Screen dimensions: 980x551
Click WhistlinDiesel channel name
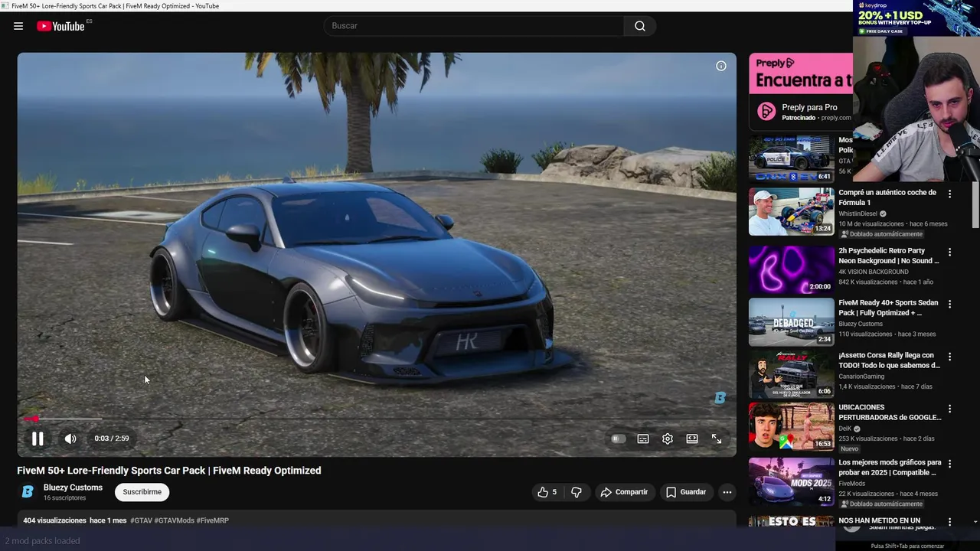(x=857, y=214)
